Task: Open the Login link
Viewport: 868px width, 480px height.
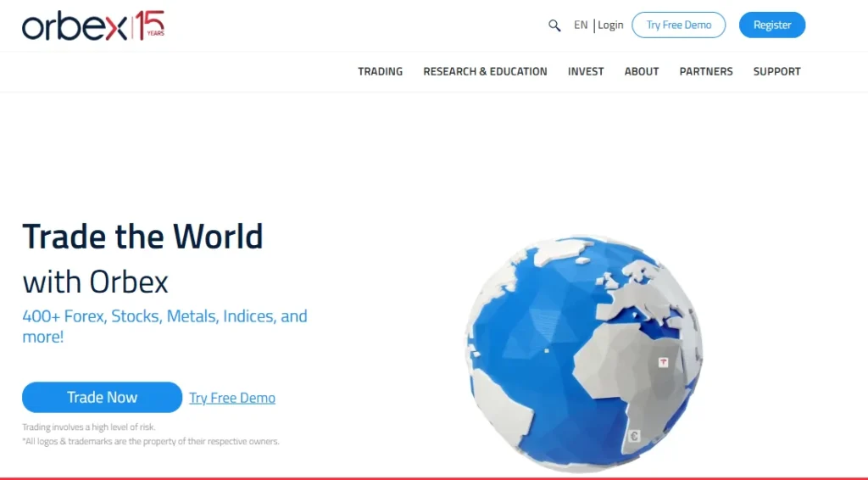Action: (x=610, y=25)
